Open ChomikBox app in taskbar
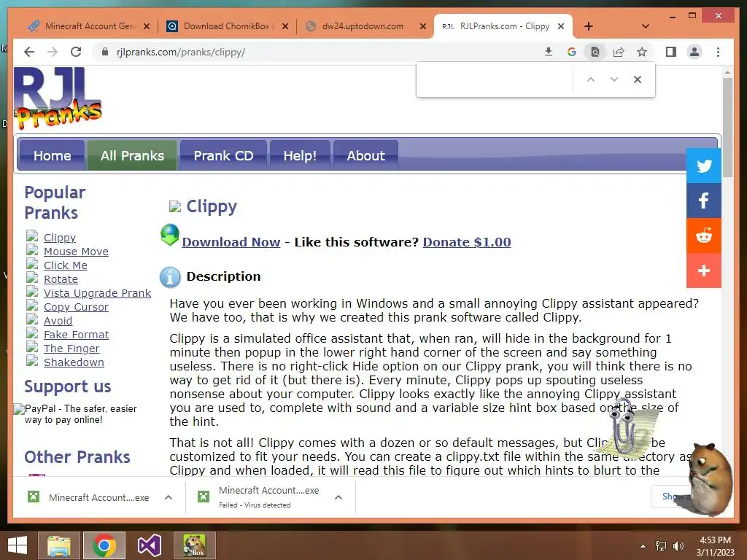This screenshot has width=747, height=560. point(194,545)
